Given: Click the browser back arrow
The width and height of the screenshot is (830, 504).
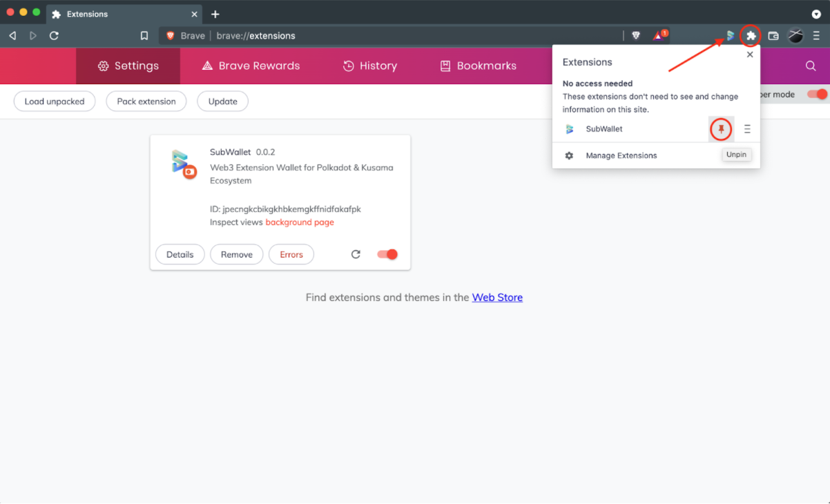Looking at the screenshot, I should click(12, 36).
